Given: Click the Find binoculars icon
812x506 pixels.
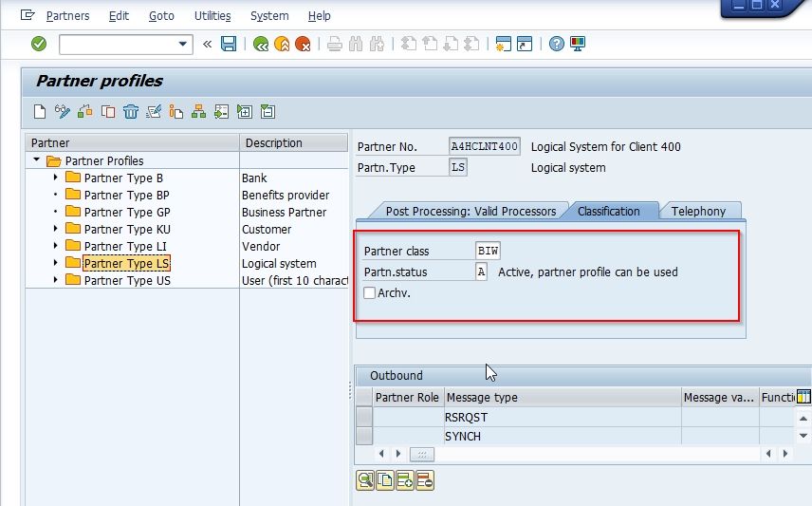Looking at the screenshot, I should [356, 44].
